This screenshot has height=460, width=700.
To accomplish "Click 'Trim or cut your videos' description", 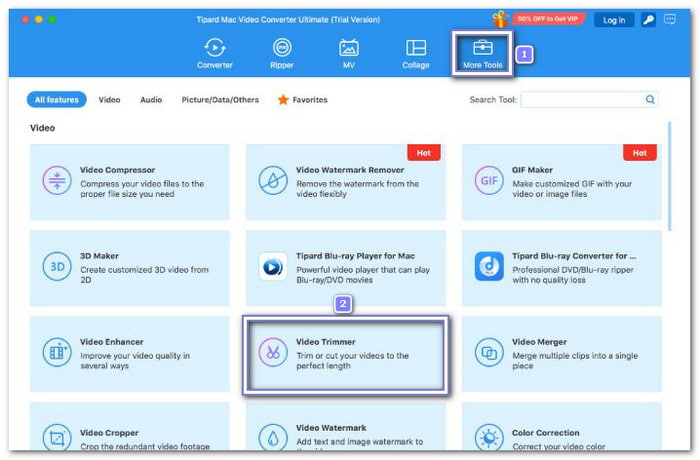I will [x=352, y=361].
